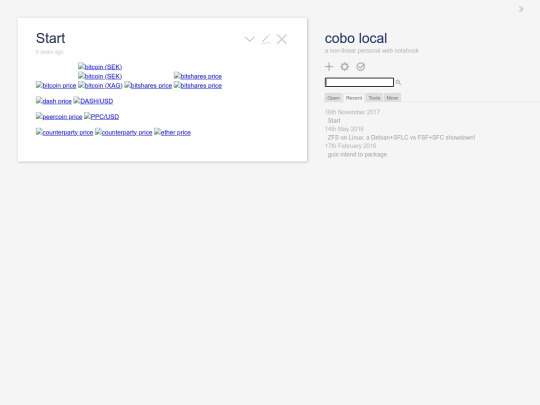Screen dimensions: 540x405
Task: Click the 17th February 2016 date heading
Action: click(x=350, y=146)
